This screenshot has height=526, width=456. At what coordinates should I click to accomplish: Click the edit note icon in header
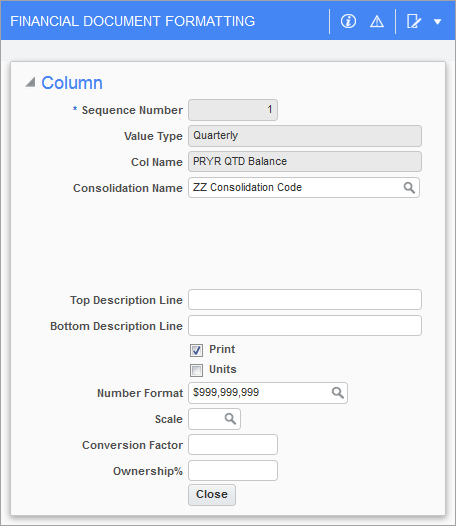tap(413, 21)
